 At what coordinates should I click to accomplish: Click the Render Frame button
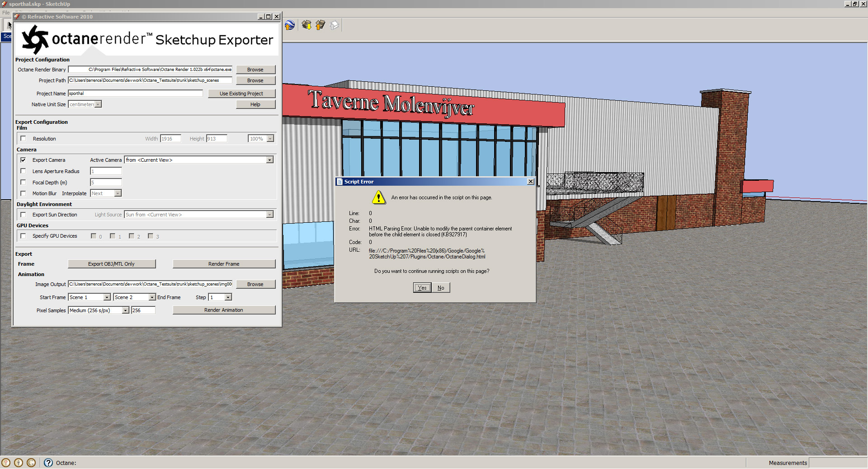224,264
